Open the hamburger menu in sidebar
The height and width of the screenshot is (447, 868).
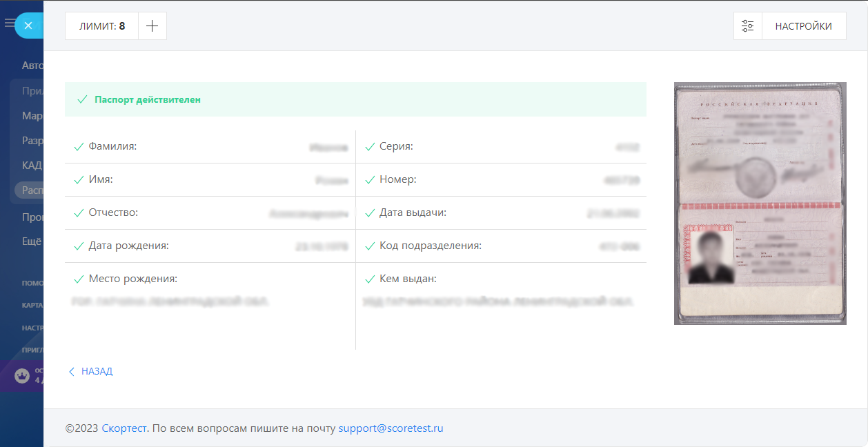9,23
